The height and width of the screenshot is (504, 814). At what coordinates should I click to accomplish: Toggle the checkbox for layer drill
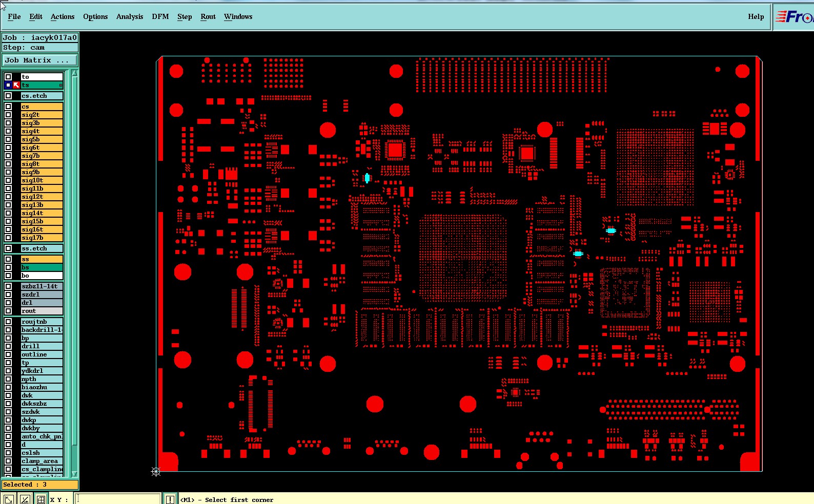coord(8,346)
